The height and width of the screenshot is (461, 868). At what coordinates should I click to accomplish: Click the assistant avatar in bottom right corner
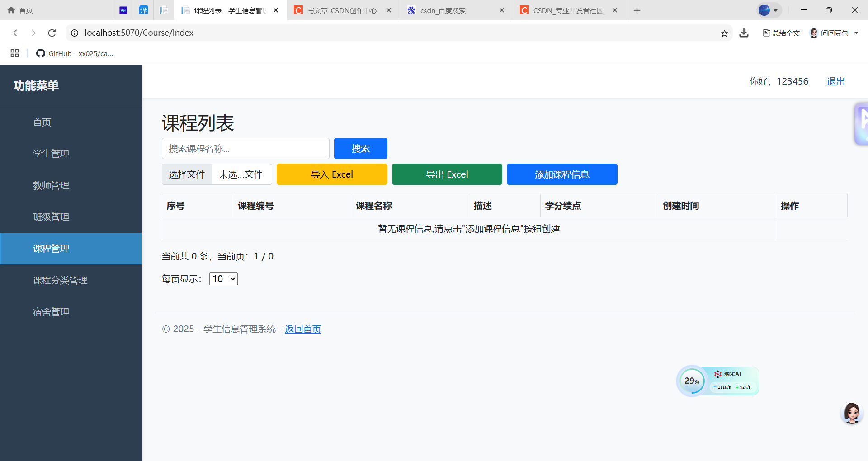(x=852, y=413)
